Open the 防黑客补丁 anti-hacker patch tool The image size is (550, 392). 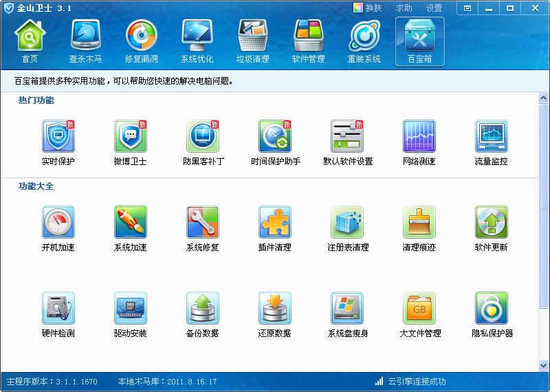[203, 137]
